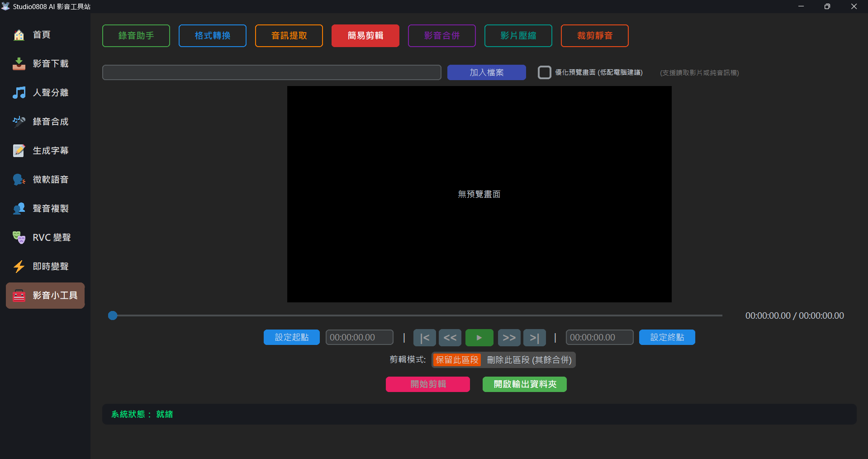Click the 首頁 home house icon
Viewport: 868px width, 459px height.
pos(19,35)
